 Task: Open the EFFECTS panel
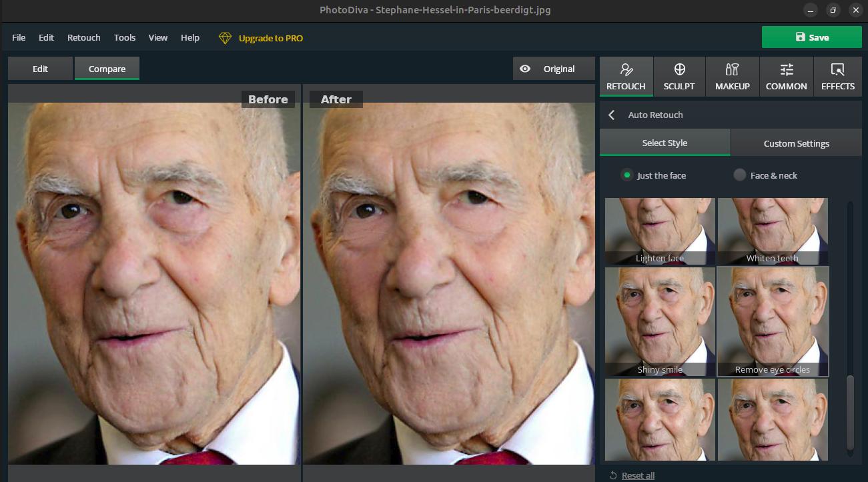(838, 75)
